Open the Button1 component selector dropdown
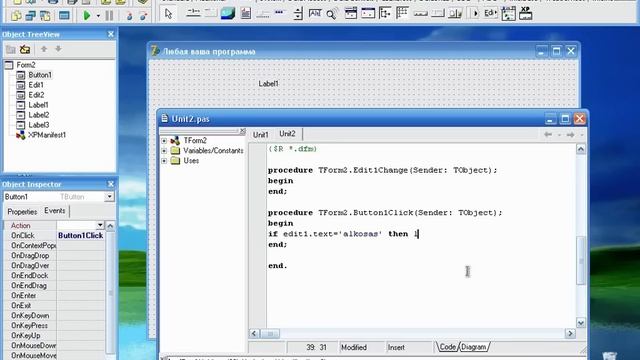Image resolution: width=640 pixels, height=360 pixels. coord(109,197)
